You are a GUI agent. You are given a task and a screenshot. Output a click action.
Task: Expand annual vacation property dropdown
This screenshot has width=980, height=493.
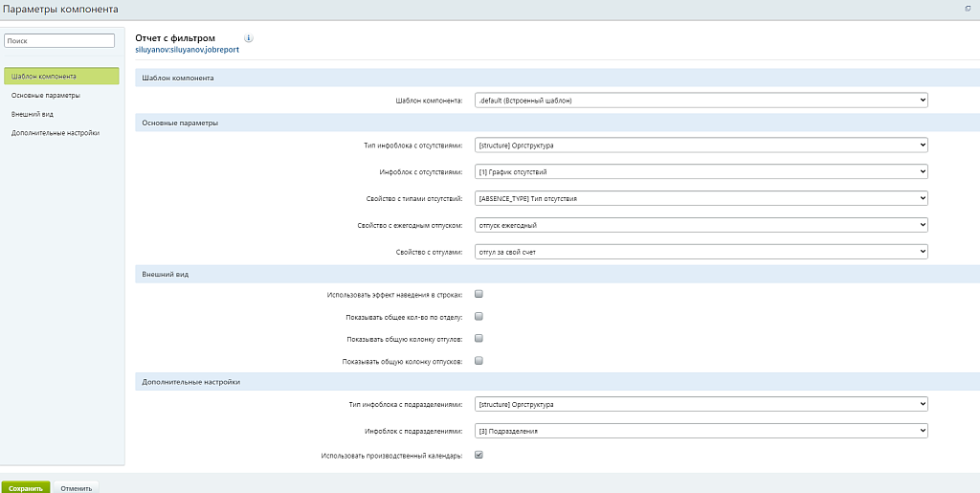[701, 225]
